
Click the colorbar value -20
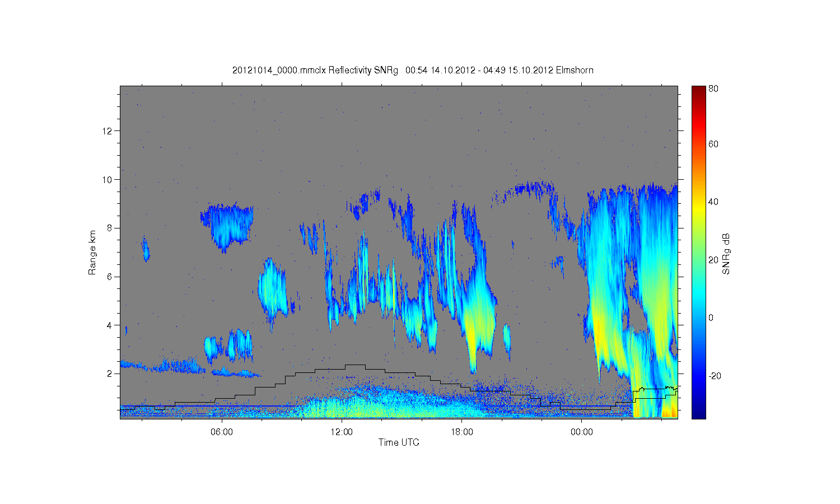715,376
